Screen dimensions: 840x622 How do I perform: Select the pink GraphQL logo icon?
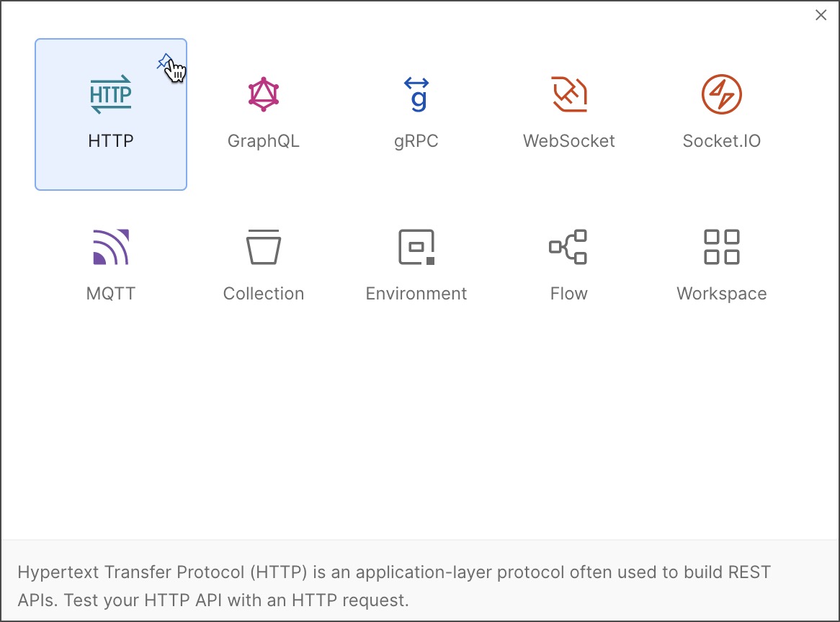pyautogui.click(x=264, y=94)
